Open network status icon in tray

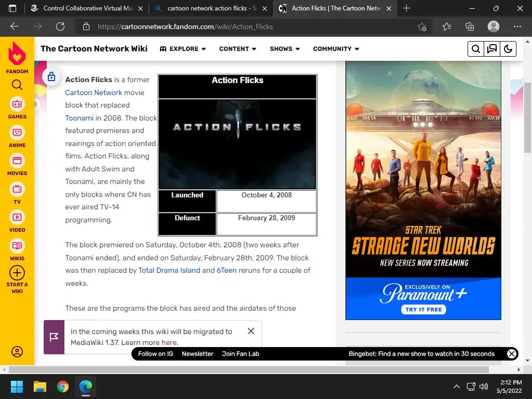pos(471,387)
